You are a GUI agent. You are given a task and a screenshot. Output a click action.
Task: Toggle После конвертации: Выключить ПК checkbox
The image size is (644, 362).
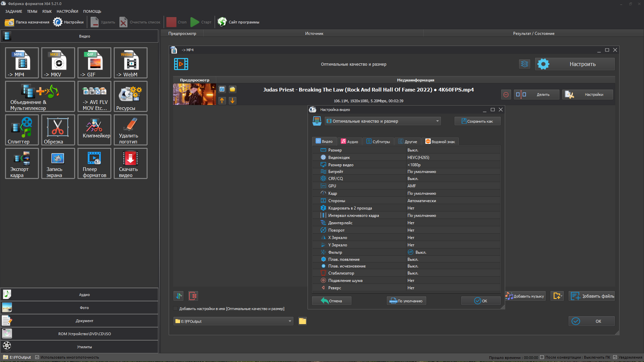tap(542, 357)
